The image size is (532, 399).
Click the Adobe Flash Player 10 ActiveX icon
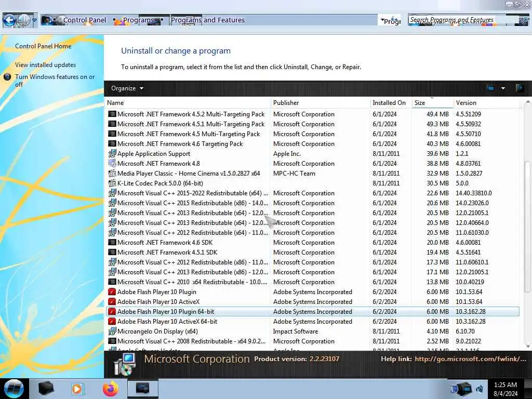112,302
